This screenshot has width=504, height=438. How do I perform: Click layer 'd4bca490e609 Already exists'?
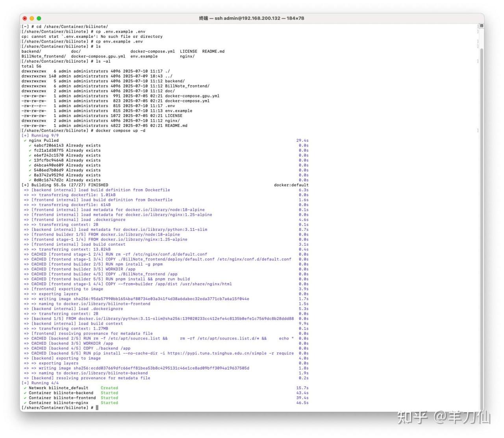click(65, 165)
